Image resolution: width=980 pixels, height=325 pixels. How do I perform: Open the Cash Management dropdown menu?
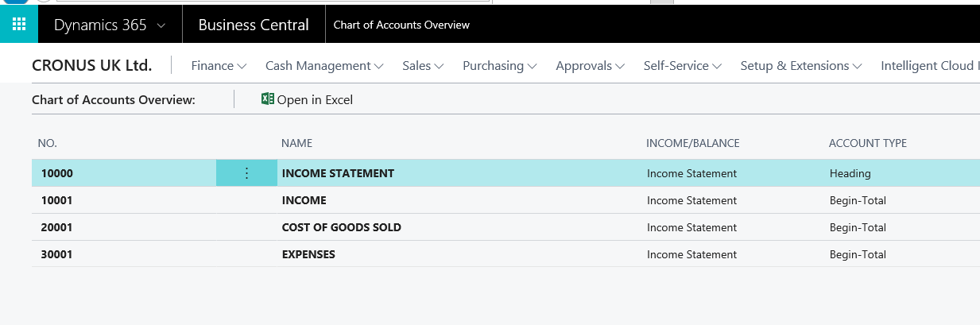click(x=324, y=66)
